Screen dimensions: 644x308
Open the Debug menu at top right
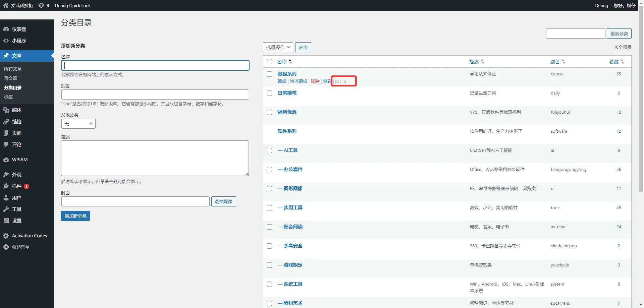pyautogui.click(x=601, y=5)
